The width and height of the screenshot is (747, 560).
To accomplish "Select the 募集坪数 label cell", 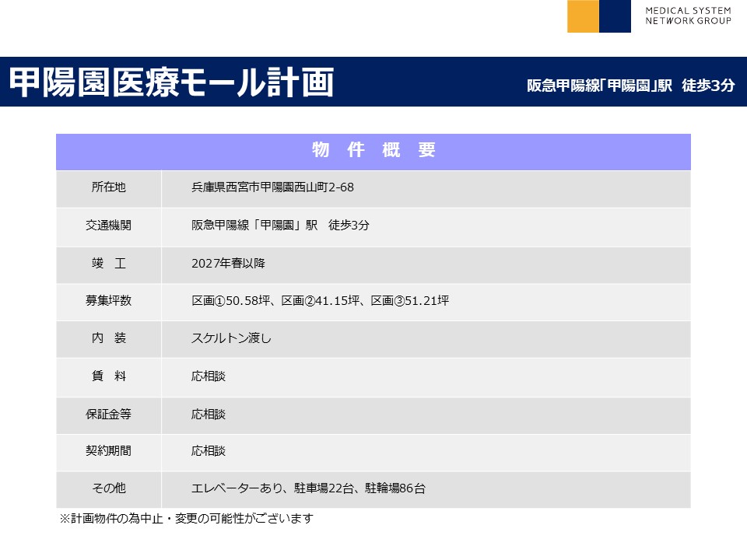I will point(109,303).
